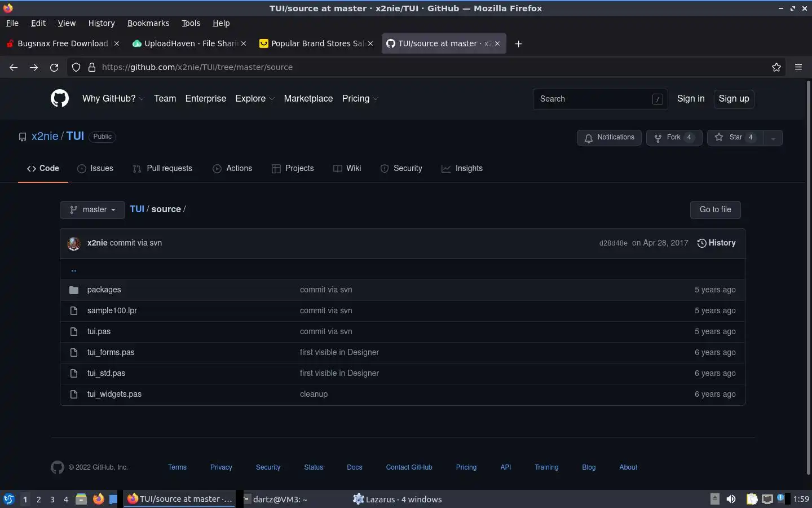Click the file icon beside sample100.lpr

(74, 310)
